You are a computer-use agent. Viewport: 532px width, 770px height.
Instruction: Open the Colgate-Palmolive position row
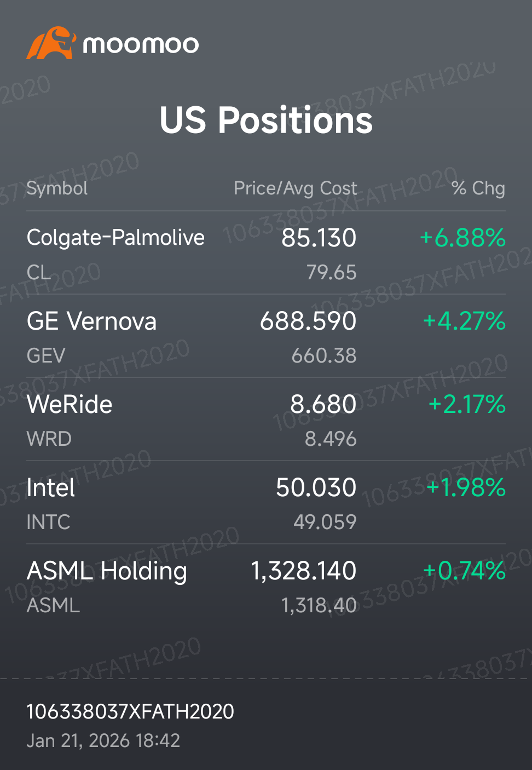pyautogui.click(x=266, y=253)
